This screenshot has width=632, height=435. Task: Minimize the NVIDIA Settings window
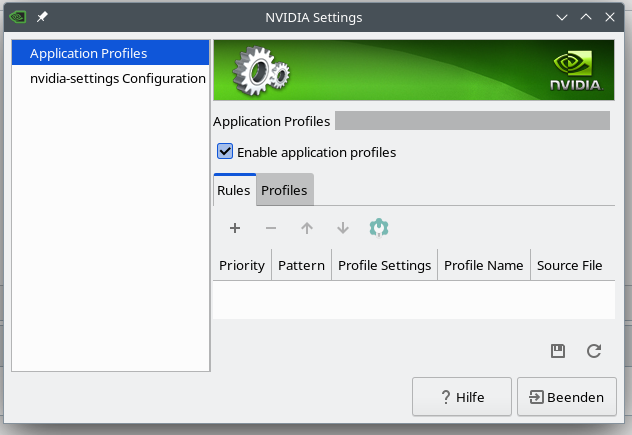coord(562,17)
